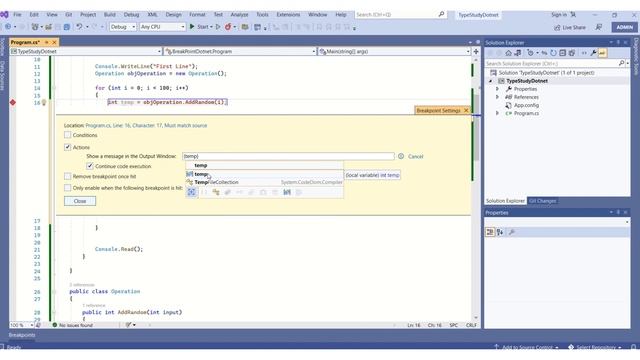
Task: Click Select Repository in status bar
Action: pos(596,347)
